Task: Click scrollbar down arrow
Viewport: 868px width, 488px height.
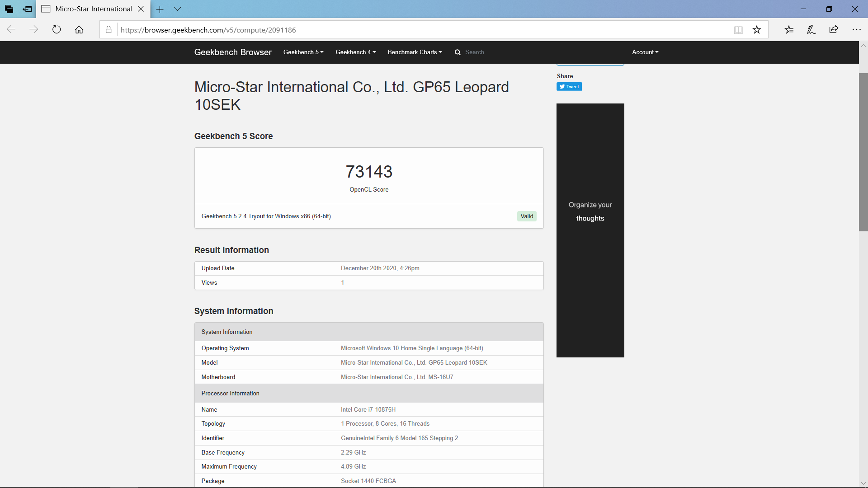Action: tap(863, 483)
